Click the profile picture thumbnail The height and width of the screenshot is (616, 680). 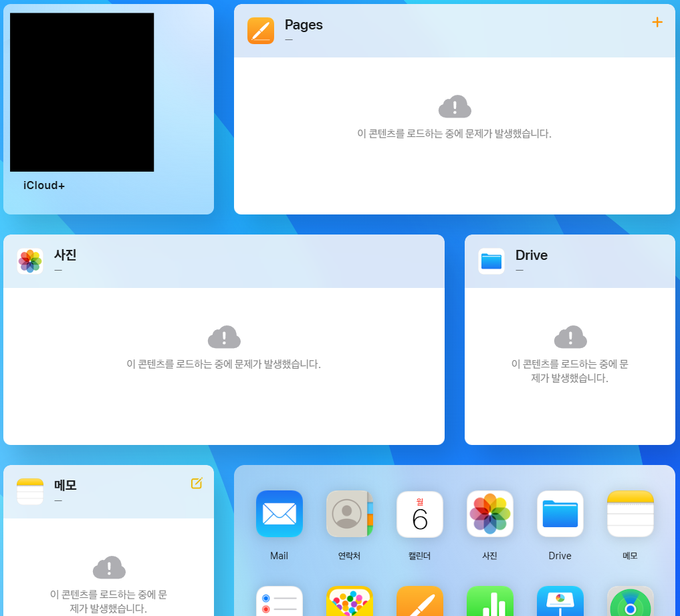(82, 92)
